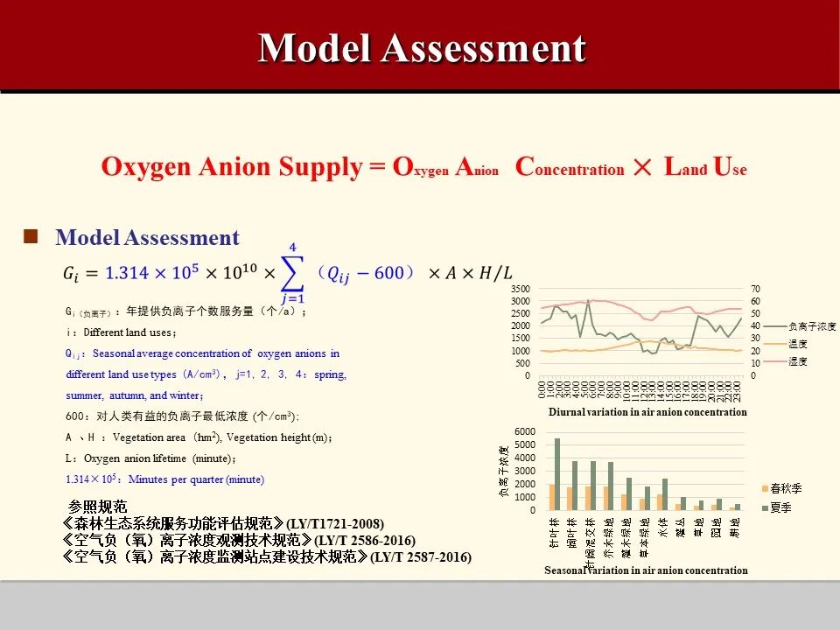840x630 pixels.
Task: Click the brown square bullet beside Model Assessment
Action: point(31,236)
